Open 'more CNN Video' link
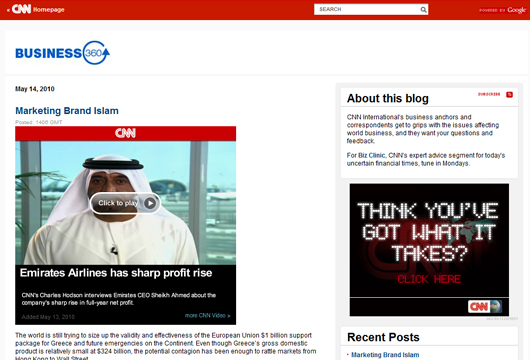 pyautogui.click(x=207, y=315)
